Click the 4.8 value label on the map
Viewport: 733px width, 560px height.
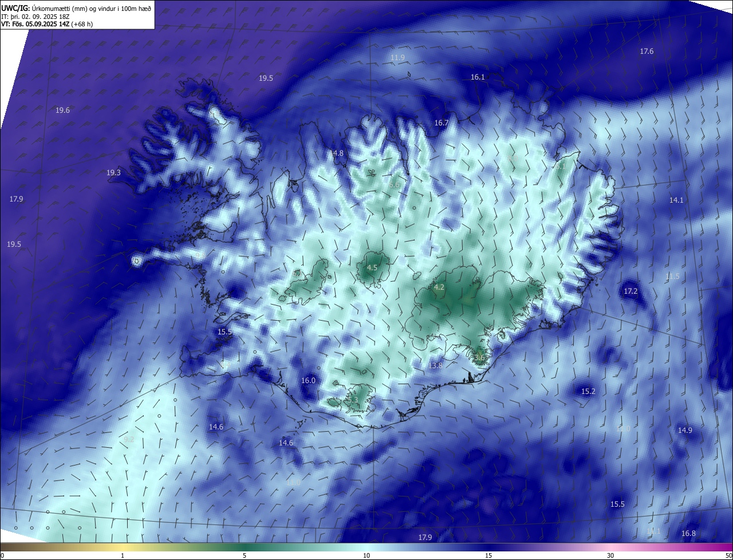pos(338,153)
